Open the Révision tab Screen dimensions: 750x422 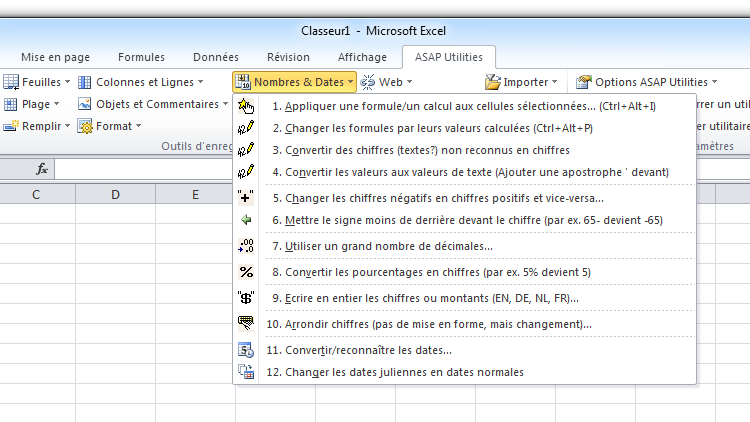point(288,57)
